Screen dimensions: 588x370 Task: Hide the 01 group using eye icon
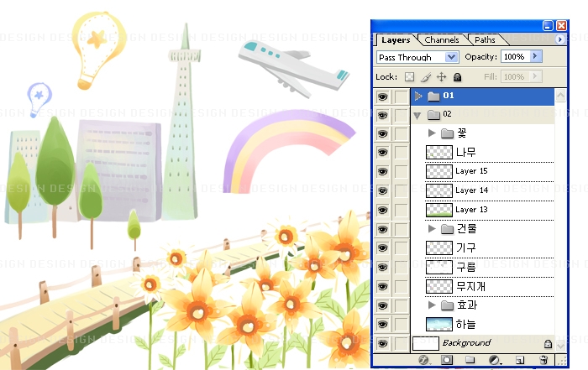pos(382,96)
